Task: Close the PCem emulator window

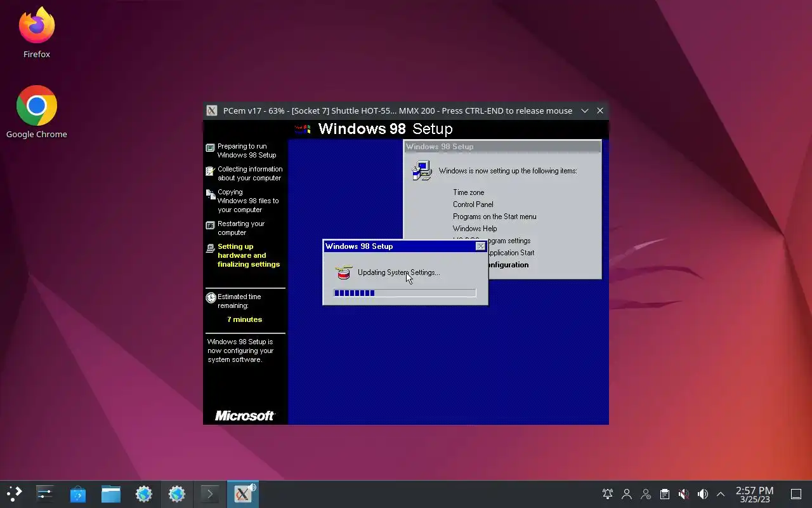Action: tap(600, 110)
